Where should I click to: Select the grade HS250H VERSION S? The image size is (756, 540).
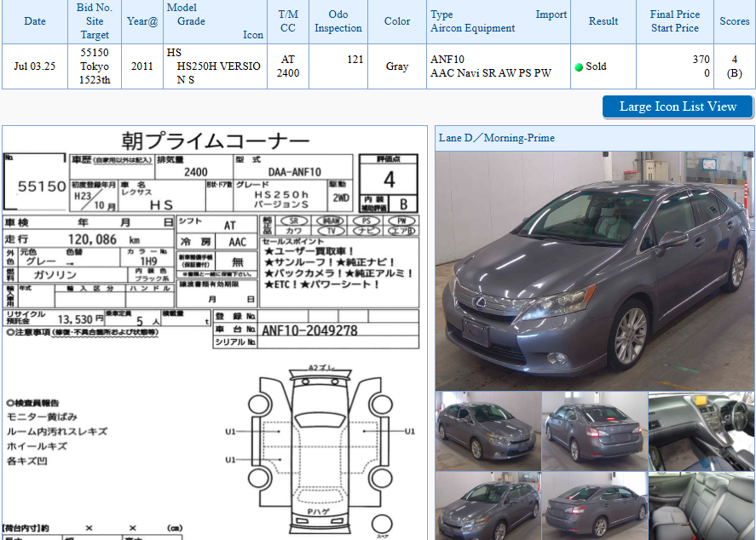[x=218, y=72]
